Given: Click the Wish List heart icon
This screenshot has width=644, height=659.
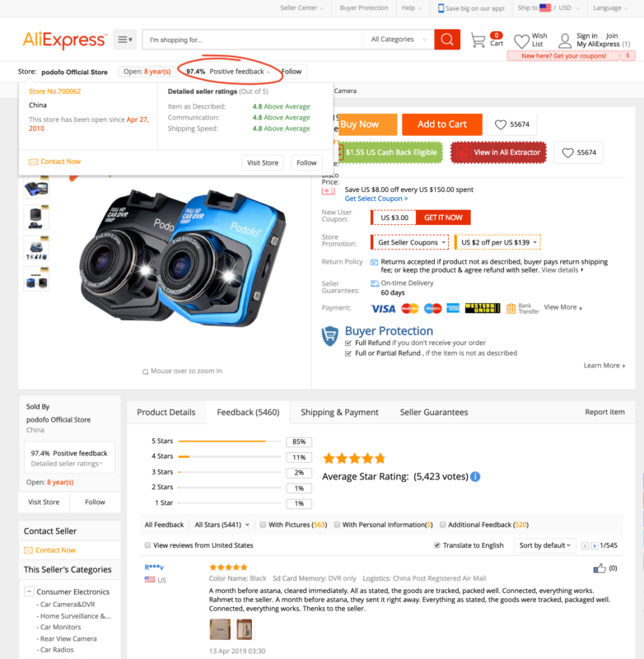Looking at the screenshot, I should click(x=521, y=41).
